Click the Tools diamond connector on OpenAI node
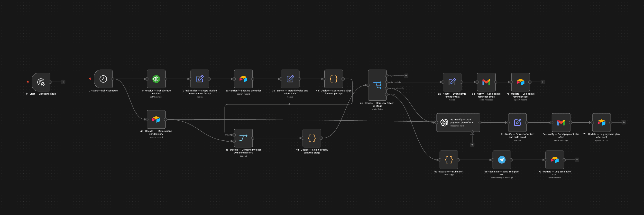644x215 pixels. 472,132
